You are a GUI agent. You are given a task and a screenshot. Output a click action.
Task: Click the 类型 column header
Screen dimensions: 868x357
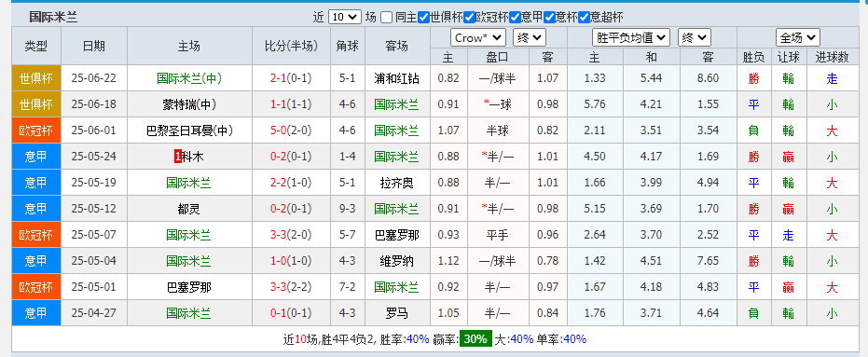pos(36,46)
